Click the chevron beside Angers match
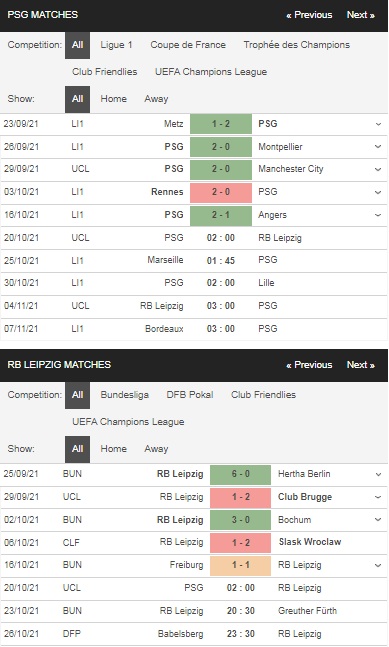This screenshot has height=647, width=389. pos(378,215)
